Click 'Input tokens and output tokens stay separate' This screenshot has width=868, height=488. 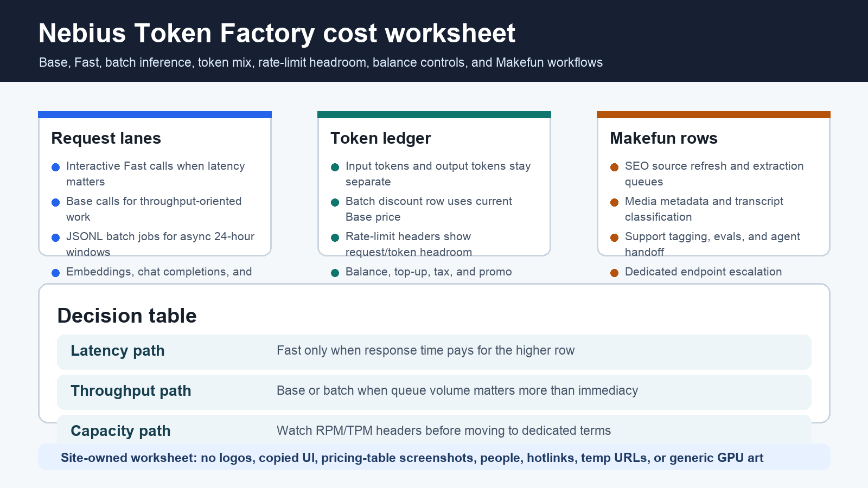(438, 174)
